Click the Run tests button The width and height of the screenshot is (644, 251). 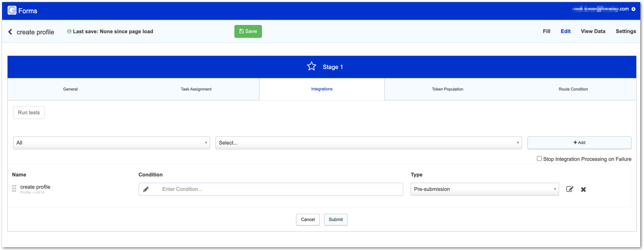click(29, 113)
